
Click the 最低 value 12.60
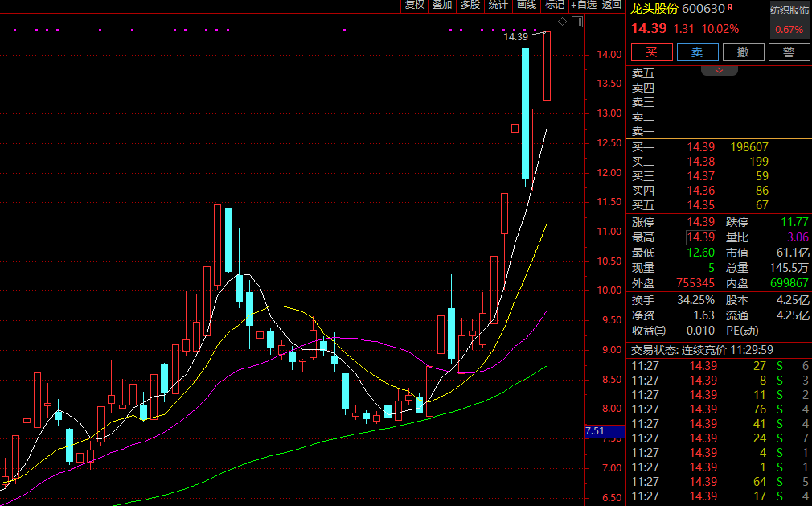[x=701, y=253]
